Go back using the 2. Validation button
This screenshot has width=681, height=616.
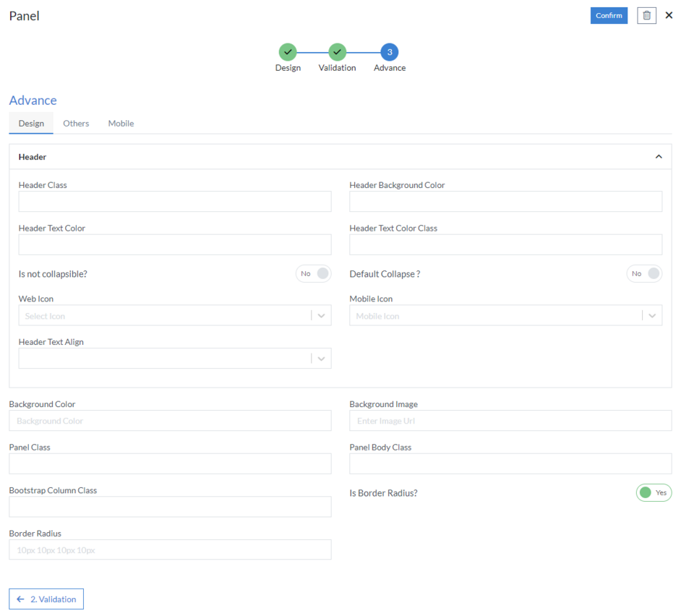coord(46,599)
